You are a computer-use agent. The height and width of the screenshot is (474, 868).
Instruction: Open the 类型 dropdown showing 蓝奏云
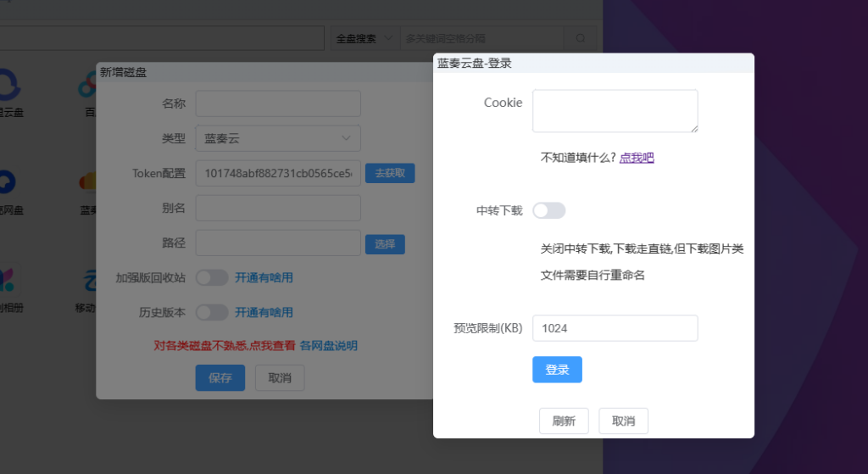[278, 138]
